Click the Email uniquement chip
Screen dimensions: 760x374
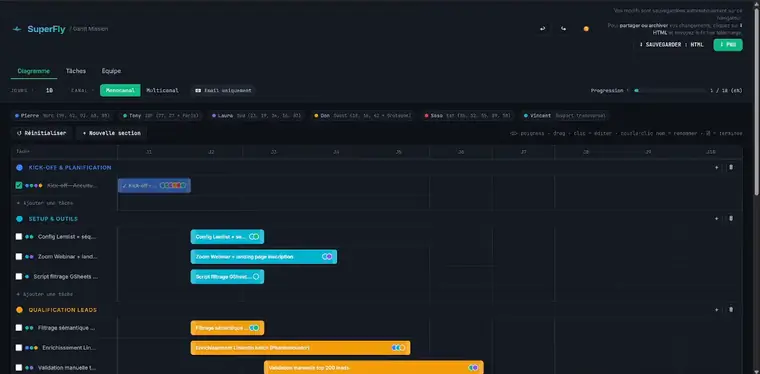click(x=223, y=91)
